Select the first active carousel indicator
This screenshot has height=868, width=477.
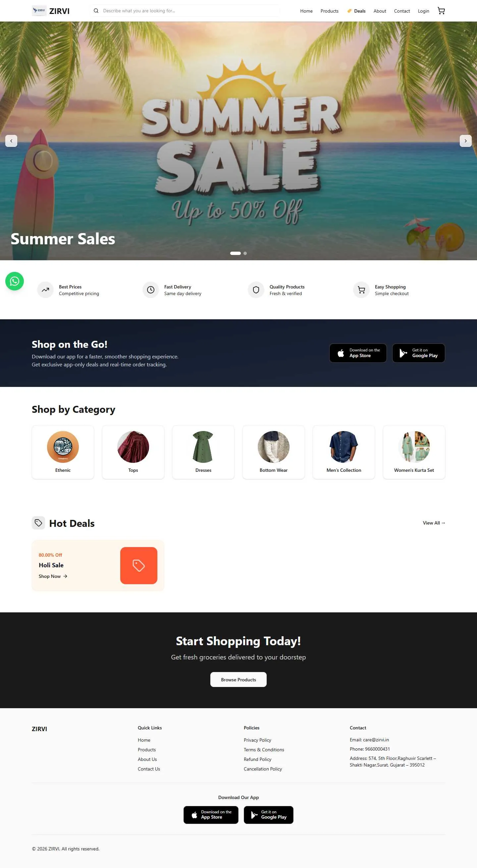pos(235,253)
